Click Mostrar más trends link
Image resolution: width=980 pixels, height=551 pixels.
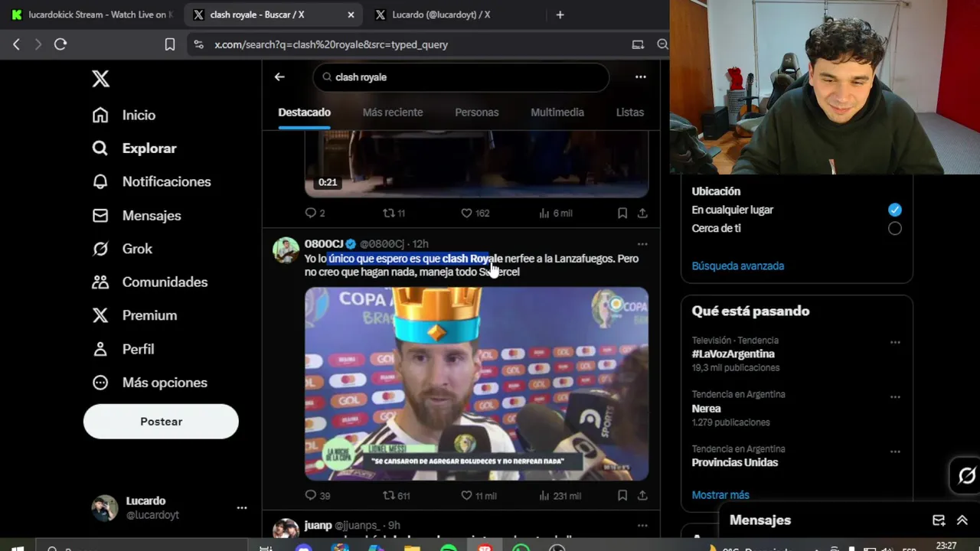click(720, 495)
